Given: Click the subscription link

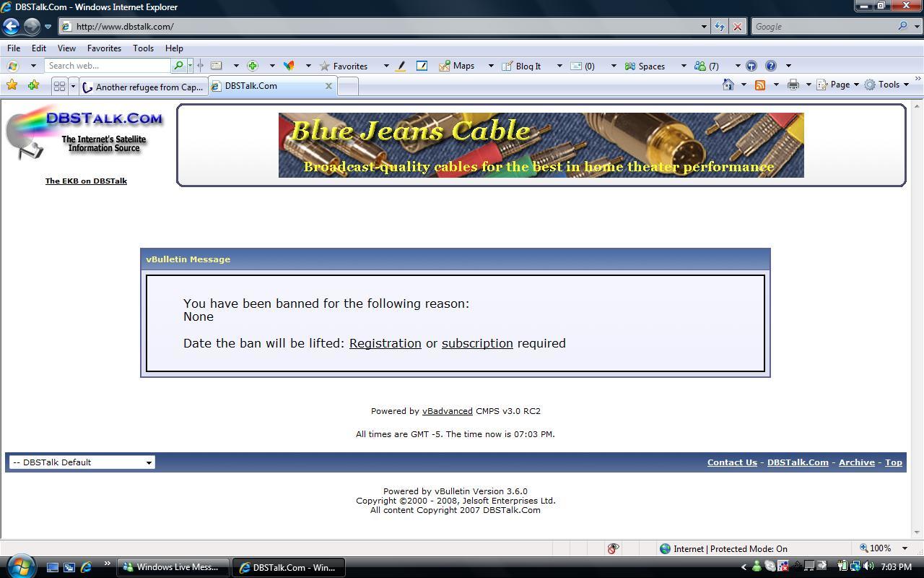Looking at the screenshot, I should 477,343.
